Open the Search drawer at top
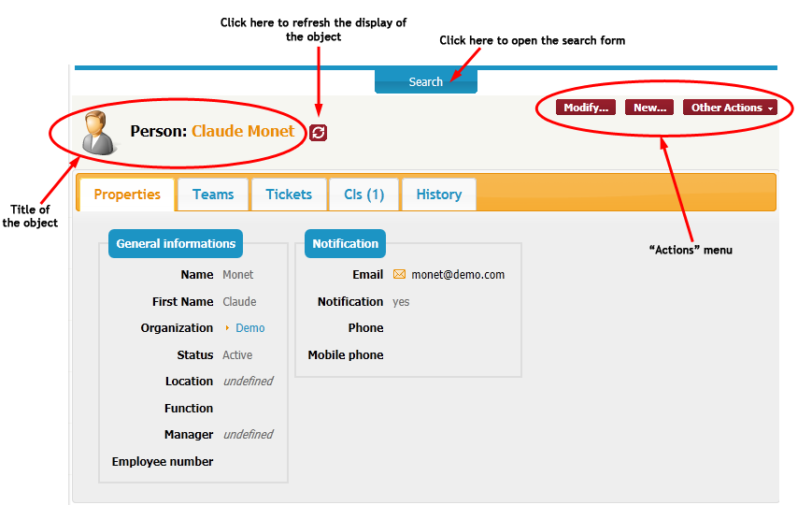812x505 pixels. pos(425,81)
